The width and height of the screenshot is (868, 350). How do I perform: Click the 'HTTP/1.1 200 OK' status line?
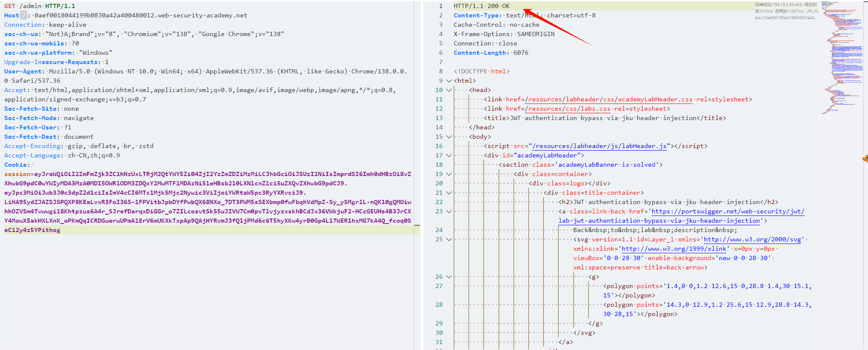[482, 6]
